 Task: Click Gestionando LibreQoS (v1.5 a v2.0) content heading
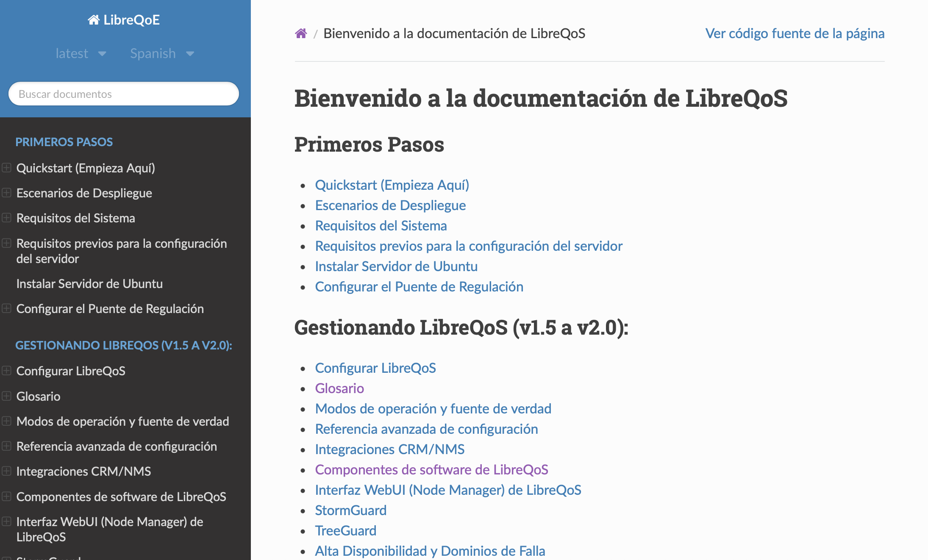tap(461, 327)
